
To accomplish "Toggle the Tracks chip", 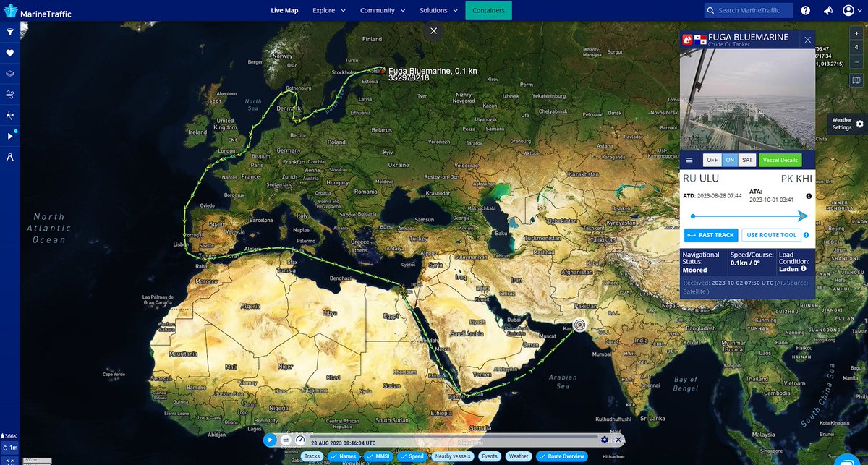I will [x=312, y=456].
